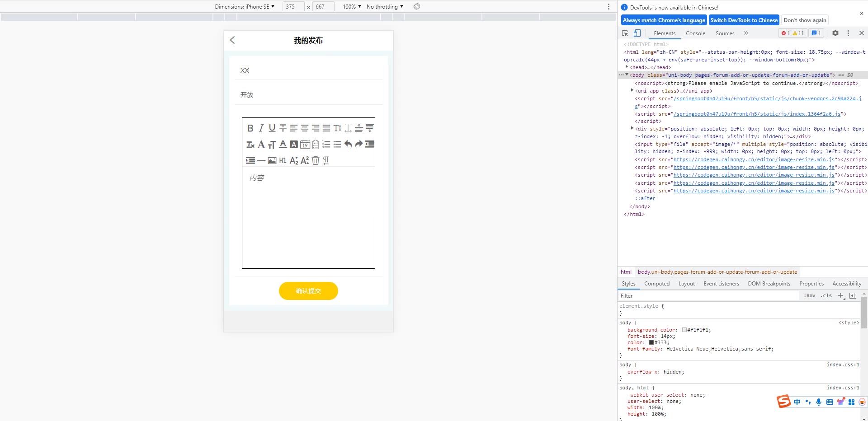
Task: Apply H1 heading format
Action: pos(283,160)
